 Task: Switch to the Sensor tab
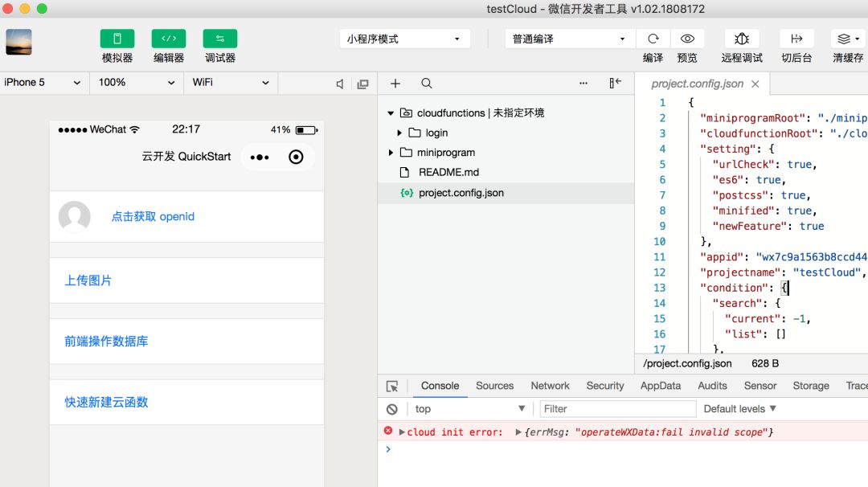[x=760, y=386]
